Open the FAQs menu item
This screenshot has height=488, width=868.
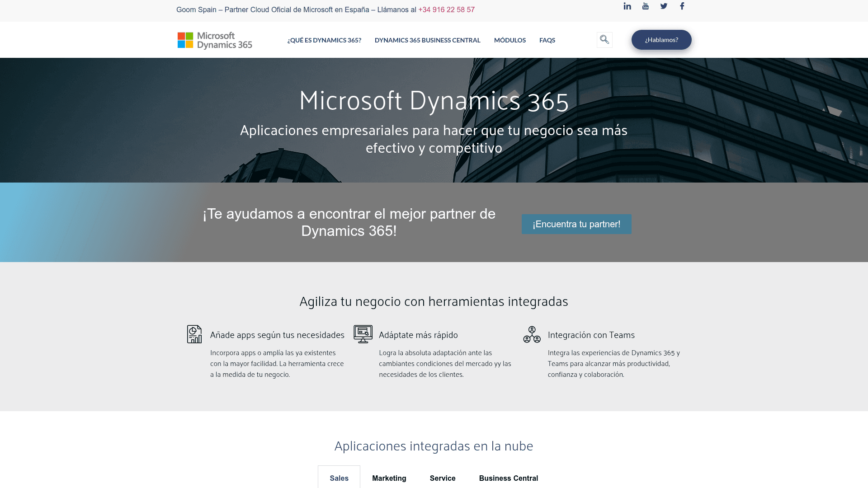[x=547, y=40]
